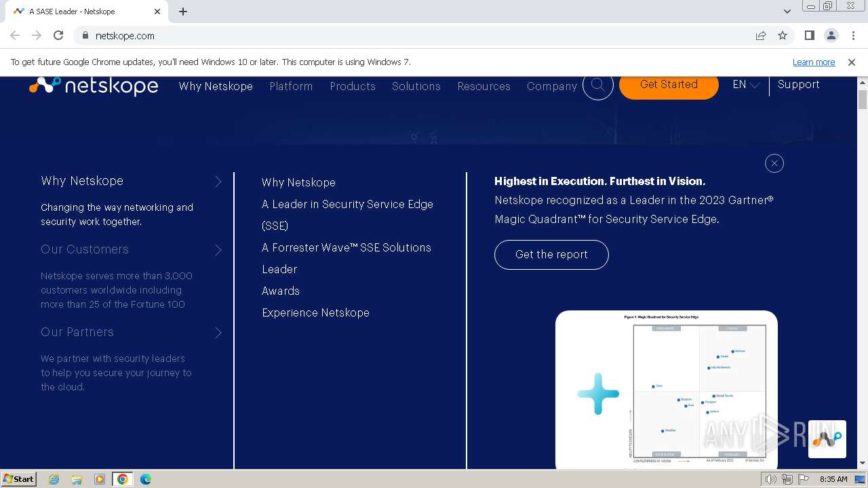Open Chrome profile avatar

coord(831,35)
